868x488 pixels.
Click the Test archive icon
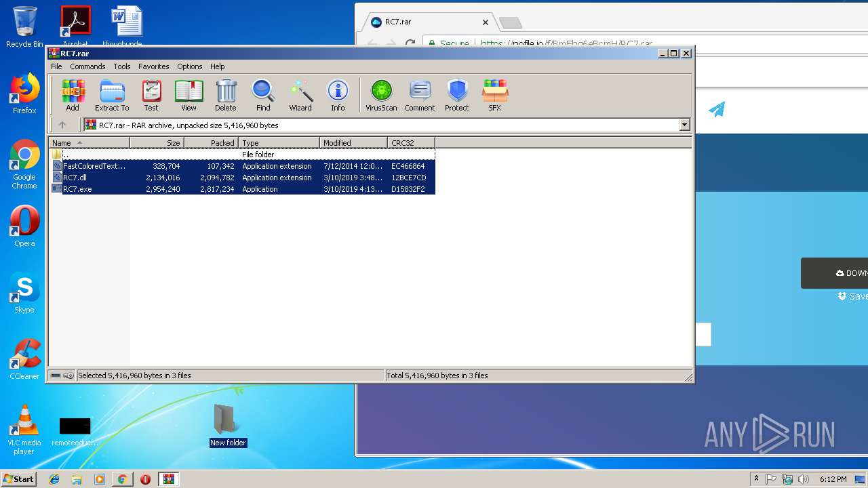pos(151,96)
